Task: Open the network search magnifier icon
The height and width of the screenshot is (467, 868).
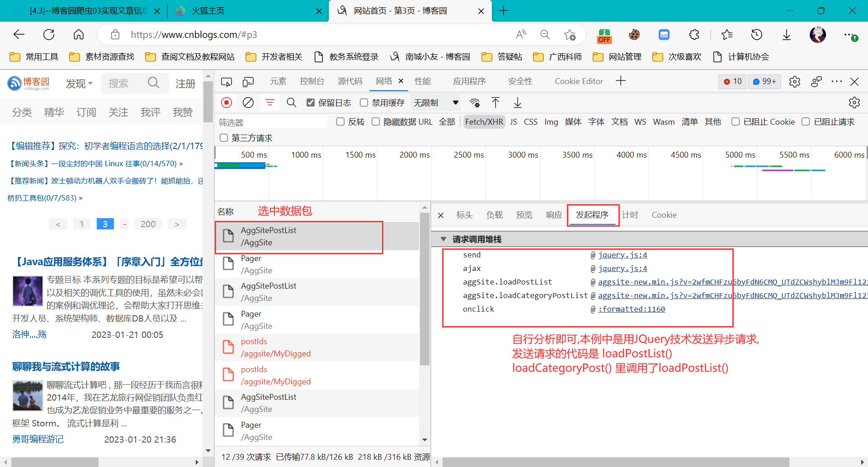Action: coord(292,103)
